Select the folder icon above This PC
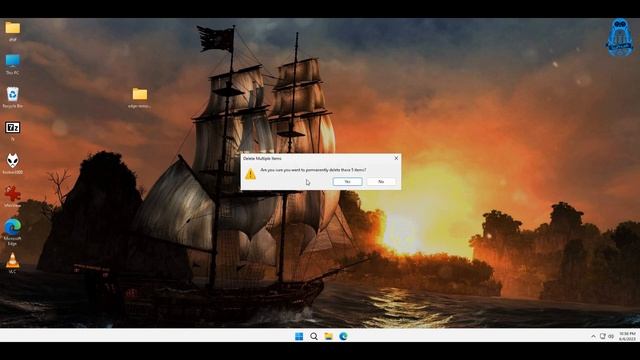The height and width of the screenshot is (360, 640). coord(13,31)
